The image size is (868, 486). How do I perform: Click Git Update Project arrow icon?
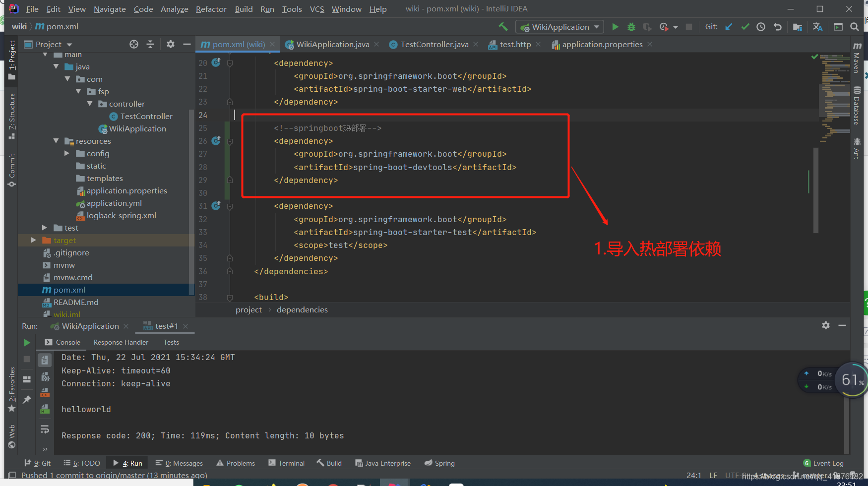[729, 27]
